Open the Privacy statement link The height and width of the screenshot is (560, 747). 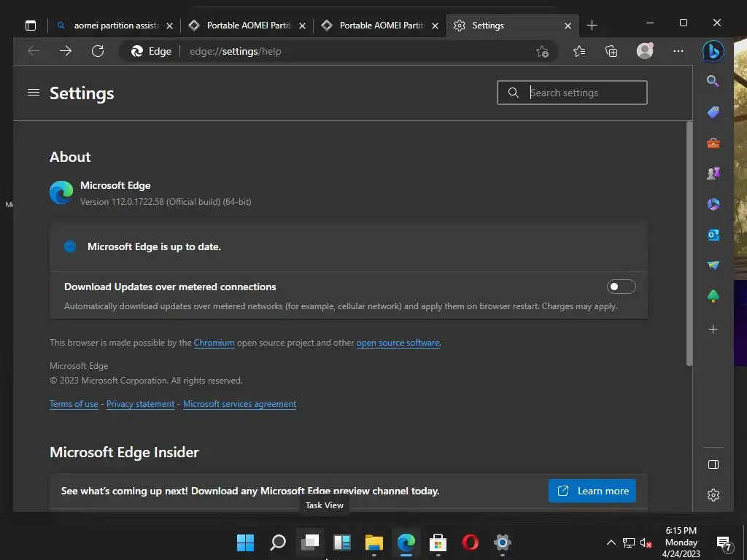tap(141, 404)
